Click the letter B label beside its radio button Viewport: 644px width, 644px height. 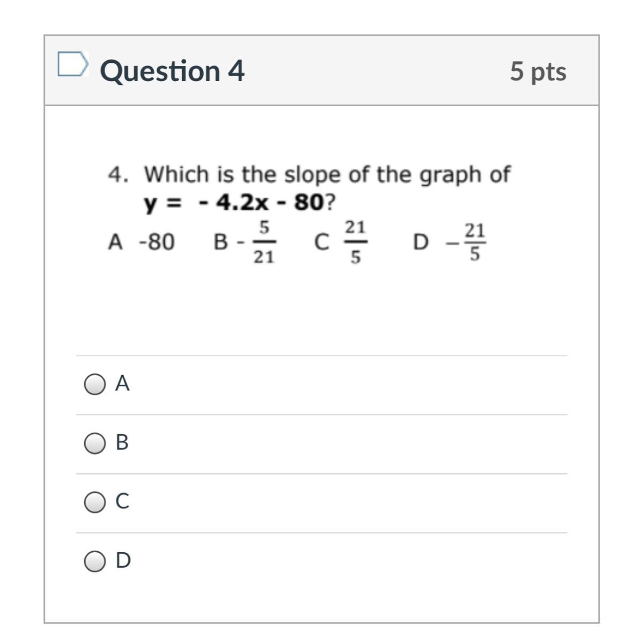click(122, 443)
